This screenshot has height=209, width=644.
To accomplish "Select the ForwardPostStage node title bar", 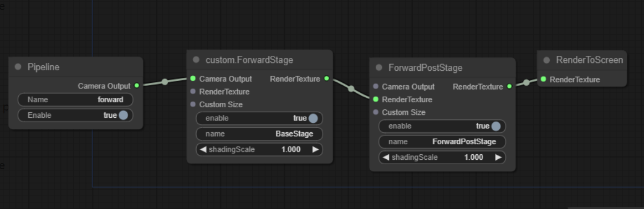I will 443,67.
